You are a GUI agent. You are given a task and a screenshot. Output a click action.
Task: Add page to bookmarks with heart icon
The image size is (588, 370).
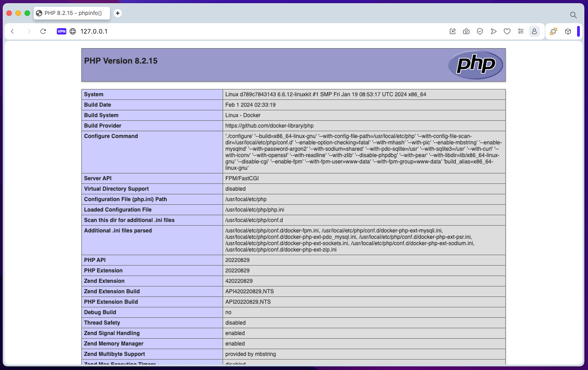[507, 31]
